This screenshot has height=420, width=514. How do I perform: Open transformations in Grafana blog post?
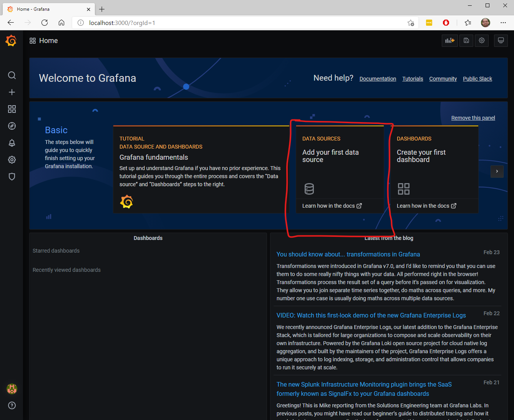tap(348, 254)
